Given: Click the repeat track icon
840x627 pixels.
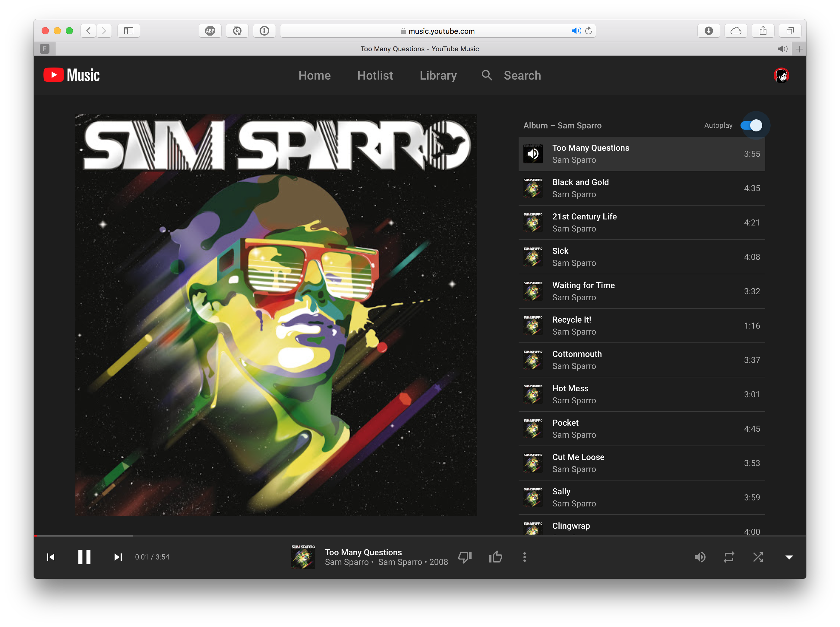Looking at the screenshot, I should pos(729,556).
